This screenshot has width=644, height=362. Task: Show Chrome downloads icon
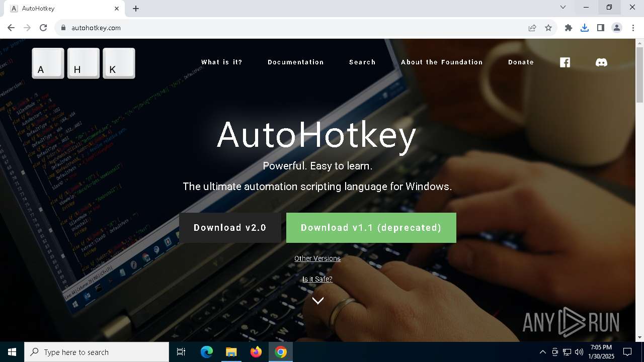[x=585, y=28]
